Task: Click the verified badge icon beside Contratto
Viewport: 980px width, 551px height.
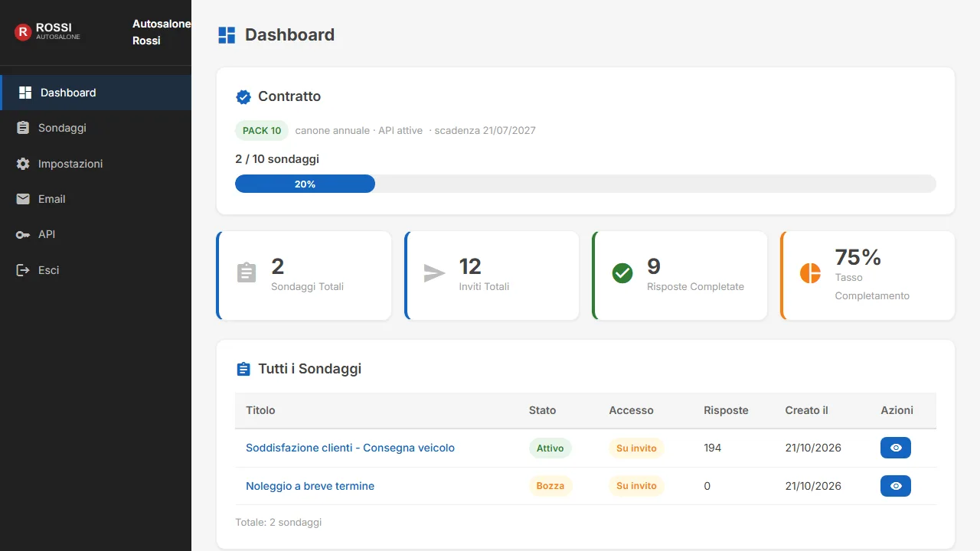Action: click(243, 97)
